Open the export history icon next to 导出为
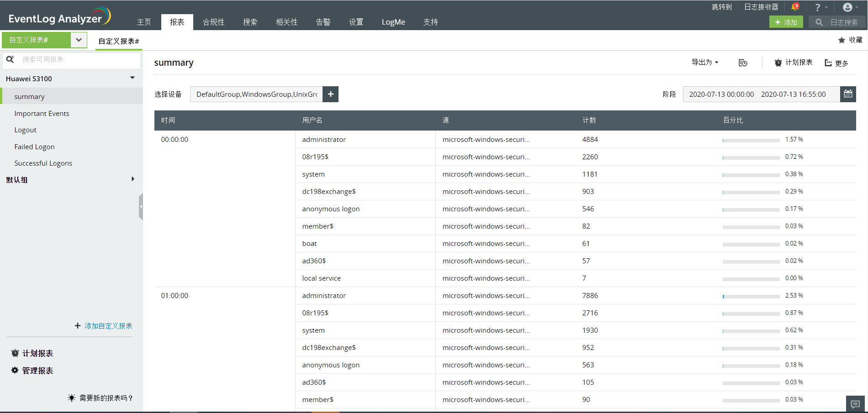Viewport: 868px width, 413px height. tap(743, 63)
